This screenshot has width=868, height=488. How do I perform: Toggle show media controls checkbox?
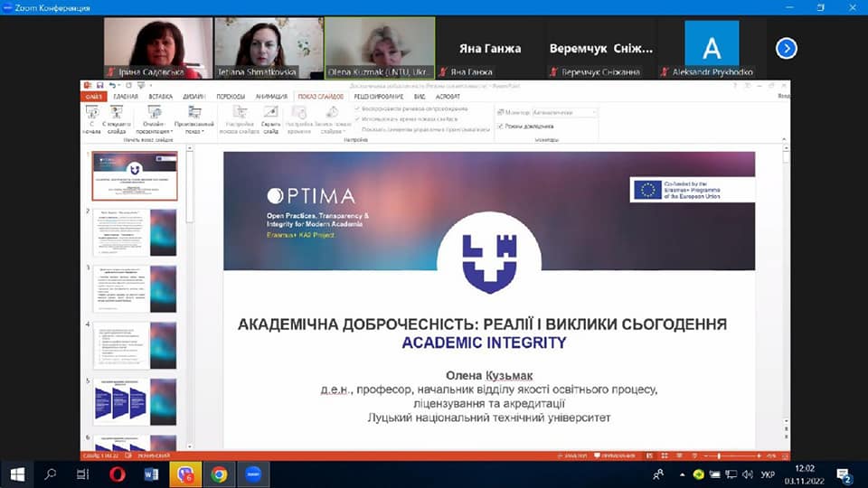tap(358, 129)
